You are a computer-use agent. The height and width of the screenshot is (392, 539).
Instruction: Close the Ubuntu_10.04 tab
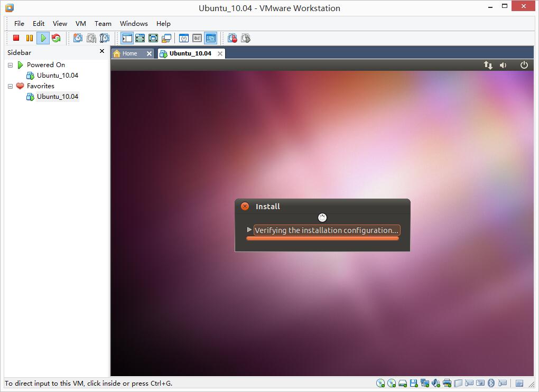click(220, 53)
